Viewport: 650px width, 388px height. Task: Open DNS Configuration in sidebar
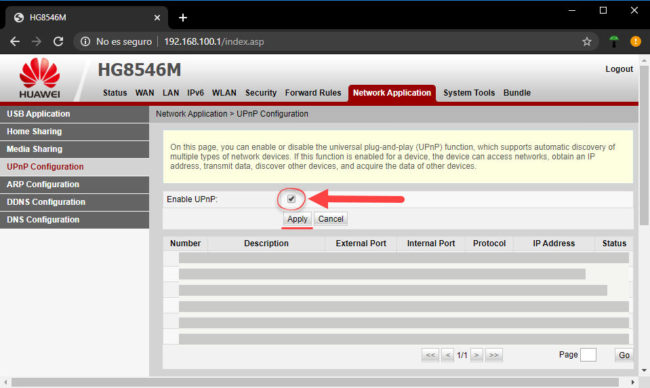point(75,220)
